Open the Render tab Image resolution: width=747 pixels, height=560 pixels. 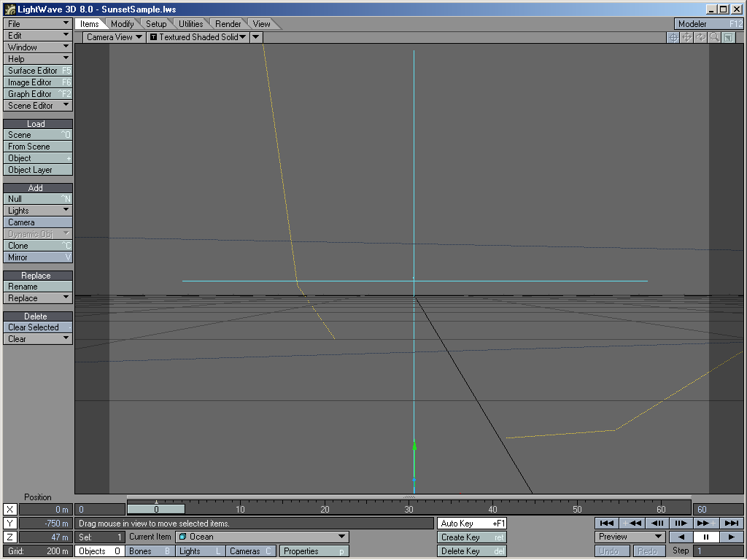click(228, 24)
